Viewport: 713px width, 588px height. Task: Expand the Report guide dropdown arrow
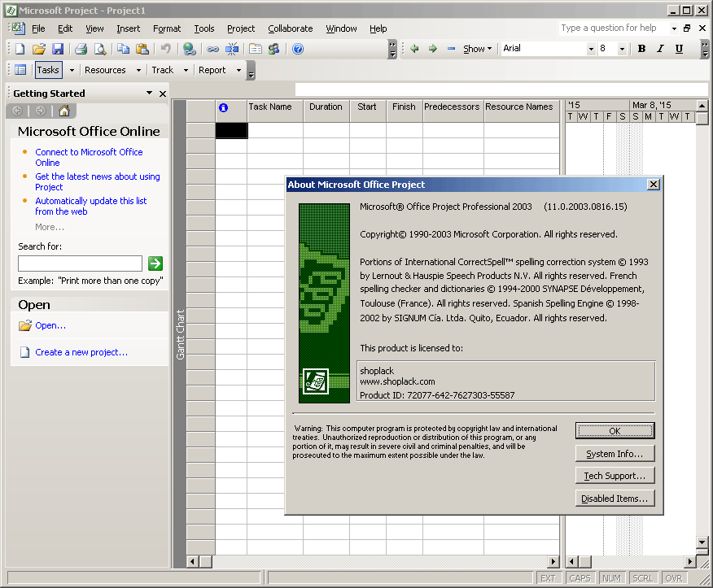[x=238, y=70]
